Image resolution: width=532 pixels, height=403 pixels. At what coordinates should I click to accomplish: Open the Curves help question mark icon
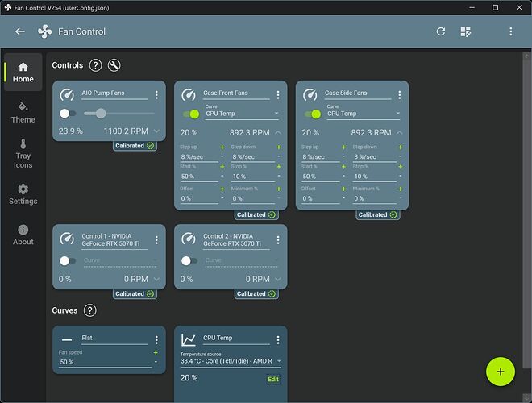click(x=90, y=310)
